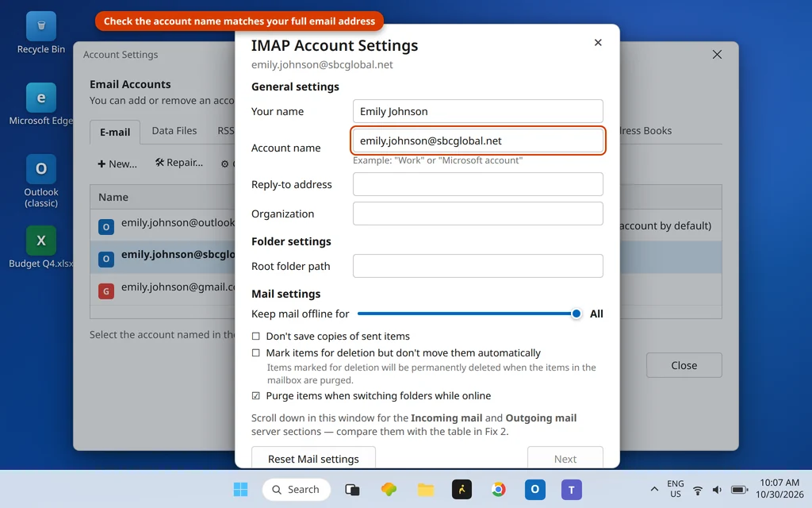Click the volume speaker icon

[717, 490]
